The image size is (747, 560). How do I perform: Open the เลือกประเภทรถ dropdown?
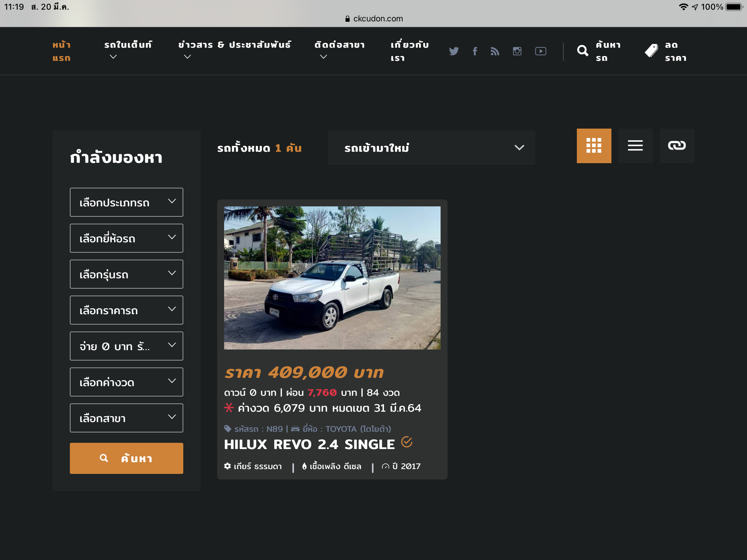click(x=126, y=202)
